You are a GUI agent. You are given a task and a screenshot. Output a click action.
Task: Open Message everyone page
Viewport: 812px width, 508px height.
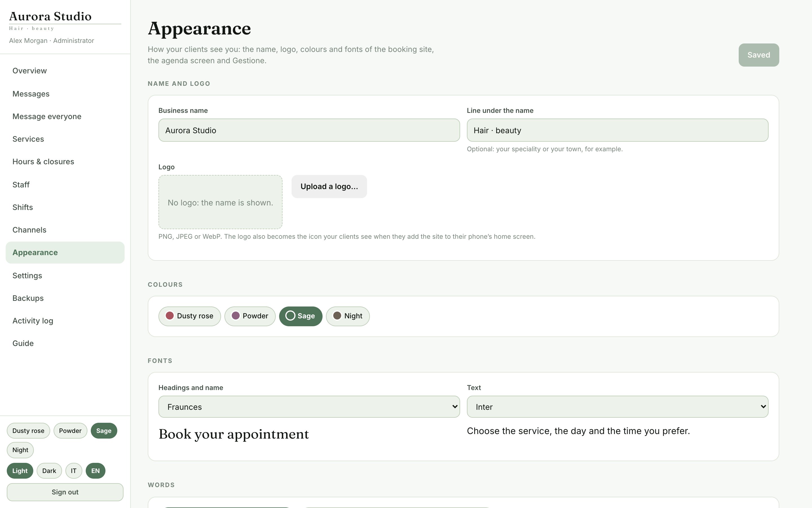tap(65, 116)
